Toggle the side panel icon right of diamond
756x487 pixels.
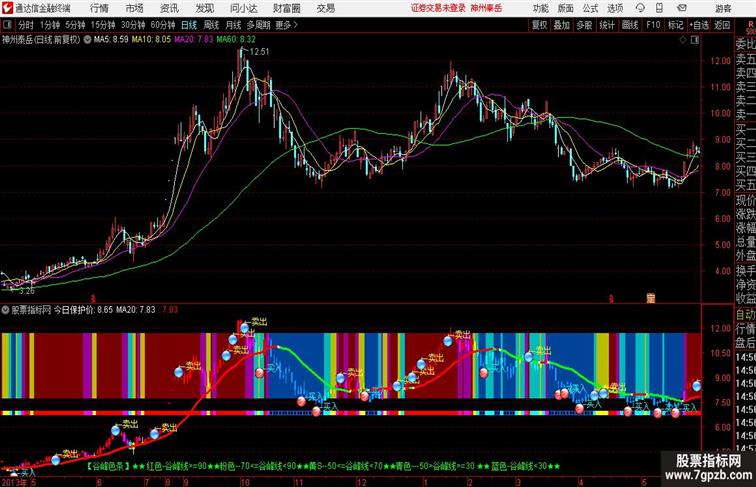(695, 40)
